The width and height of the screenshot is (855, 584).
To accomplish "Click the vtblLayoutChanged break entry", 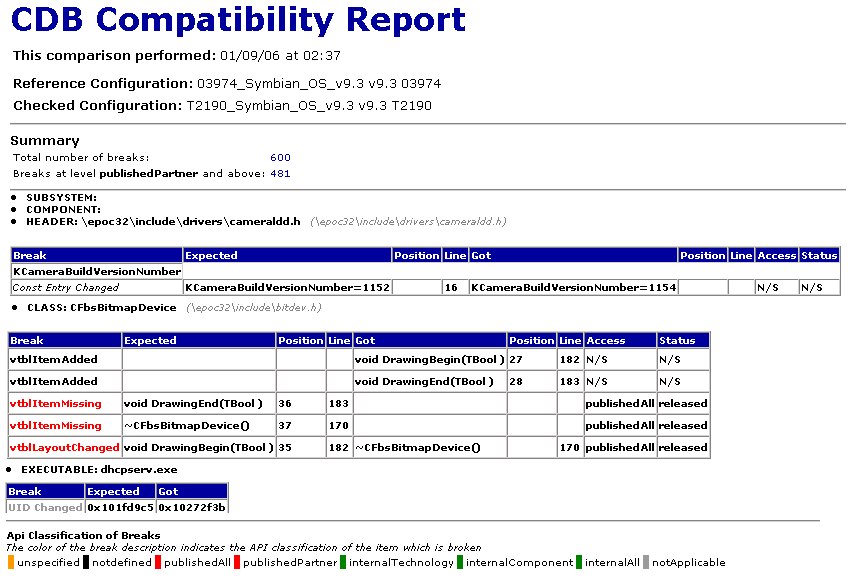I will (x=64, y=447).
